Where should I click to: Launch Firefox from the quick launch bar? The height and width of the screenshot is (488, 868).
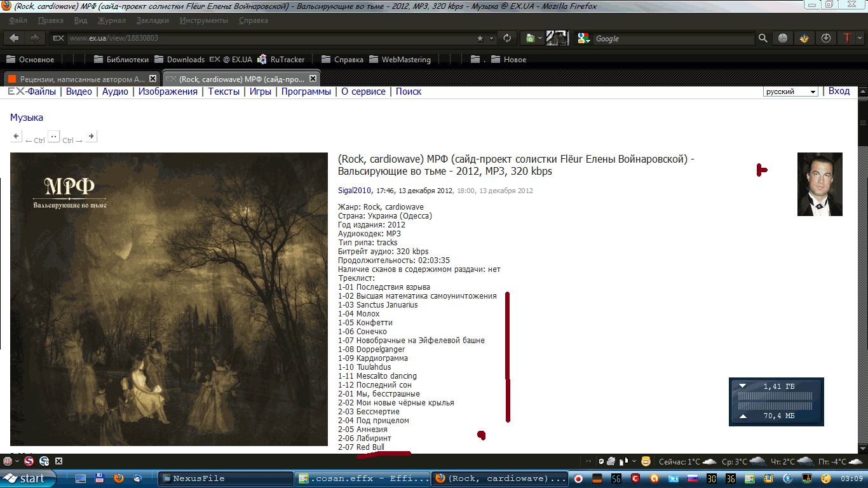coord(118,478)
